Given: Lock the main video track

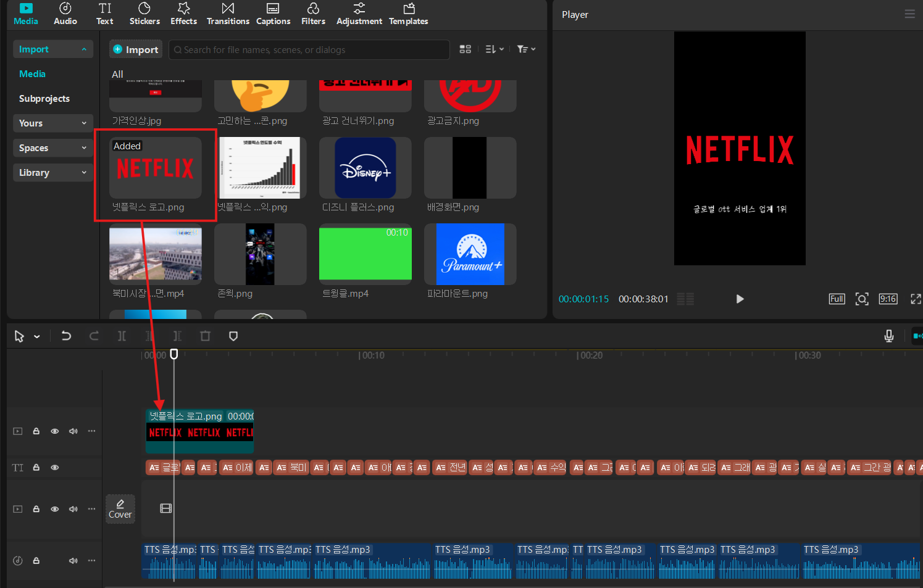Looking at the screenshot, I should coord(36,509).
